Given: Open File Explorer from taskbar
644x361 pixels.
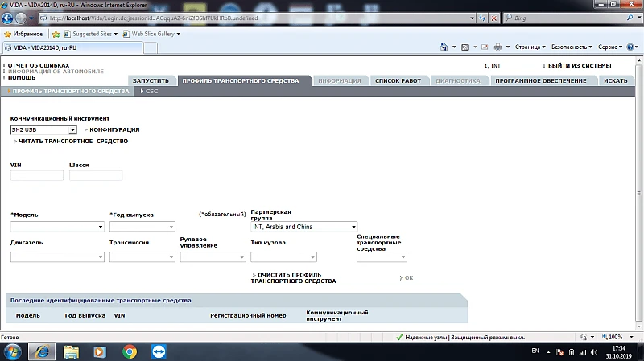Looking at the screenshot, I should tap(71, 352).
